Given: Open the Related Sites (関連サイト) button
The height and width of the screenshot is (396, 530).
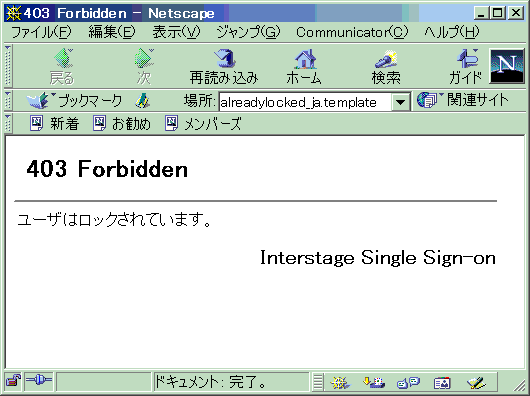Looking at the screenshot, I should pos(462,100).
